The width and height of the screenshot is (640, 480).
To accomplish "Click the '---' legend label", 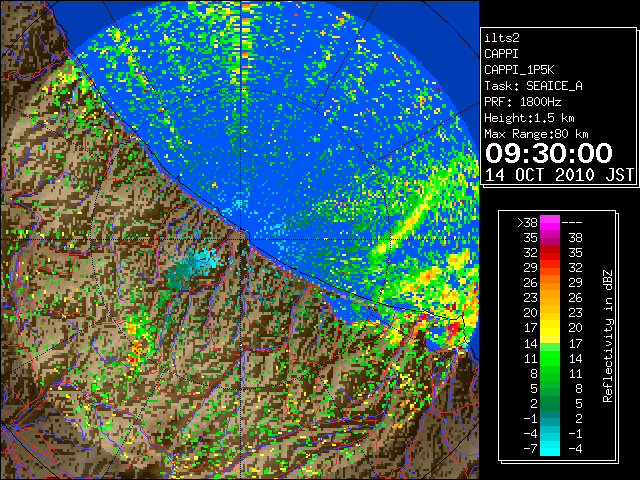I will tap(572, 223).
